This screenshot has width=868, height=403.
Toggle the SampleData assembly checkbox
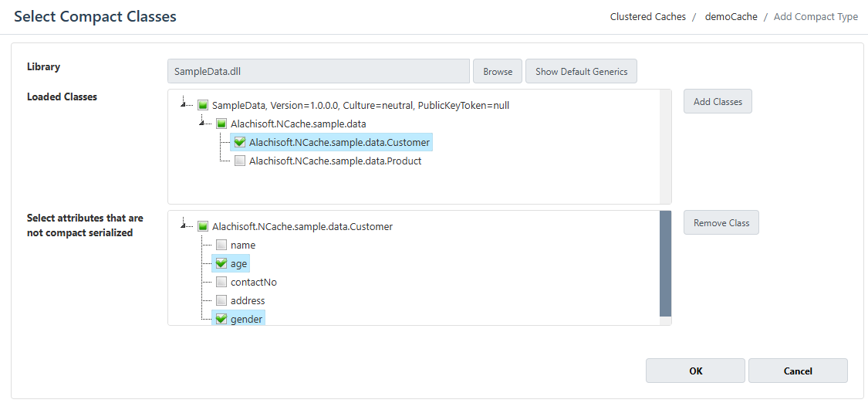(x=203, y=105)
